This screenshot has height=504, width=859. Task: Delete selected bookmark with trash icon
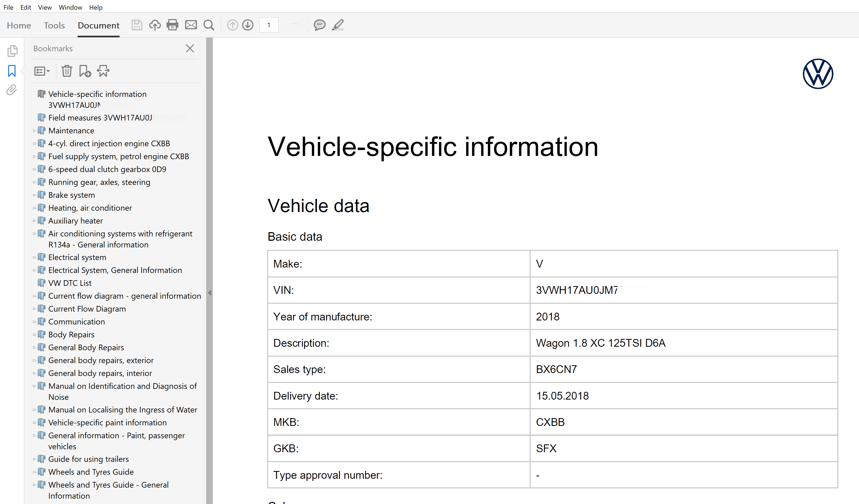(66, 71)
